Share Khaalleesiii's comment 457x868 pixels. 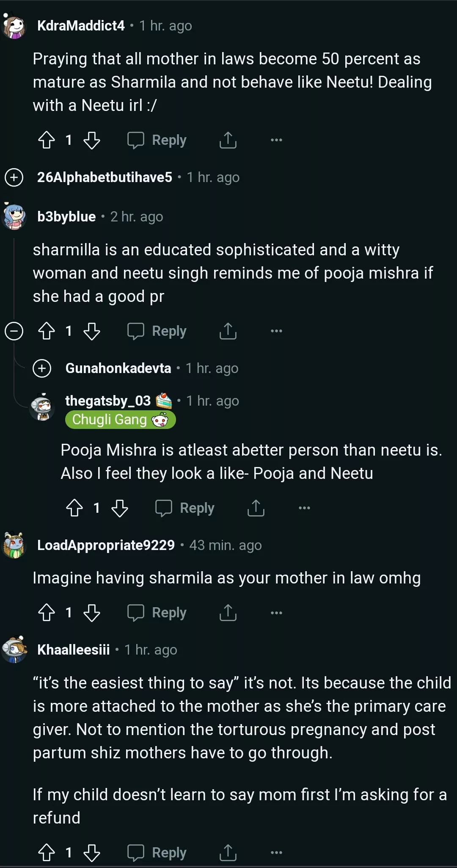coord(228,853)
